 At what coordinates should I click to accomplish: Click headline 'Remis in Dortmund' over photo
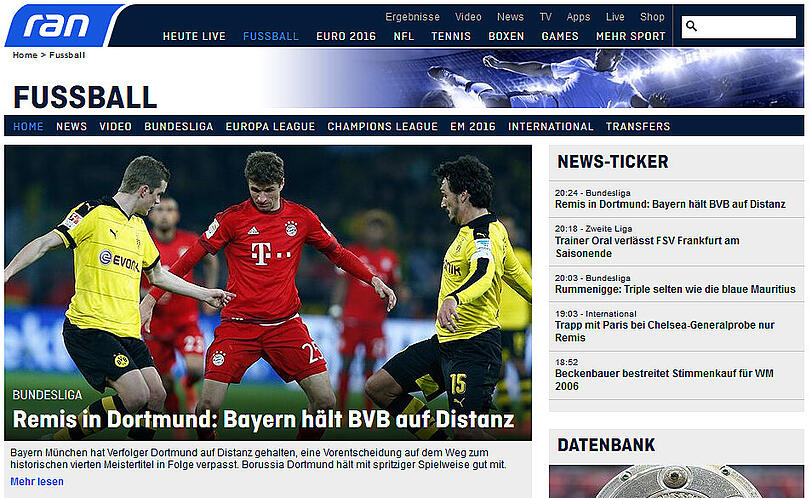[263, 419]
